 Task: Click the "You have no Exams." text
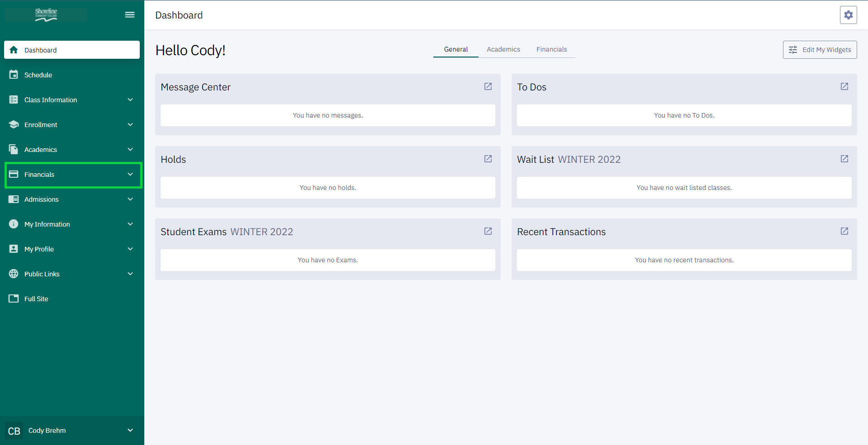[328, 260]
